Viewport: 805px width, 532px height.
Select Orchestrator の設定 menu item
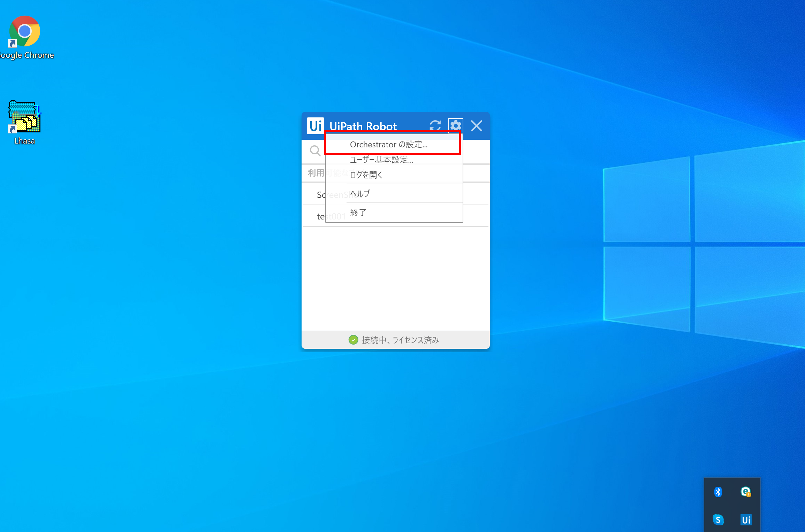point(389,145)
